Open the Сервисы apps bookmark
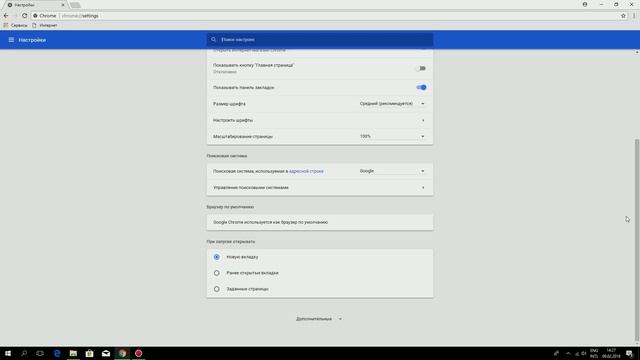Screen dimensions: 640x360 coord(16,25)
